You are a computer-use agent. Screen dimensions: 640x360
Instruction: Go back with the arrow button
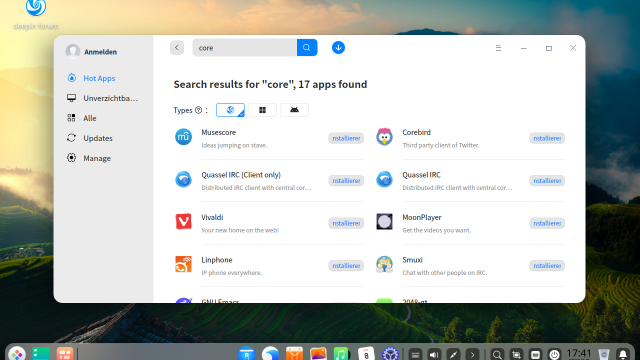[x=177, y=48]
